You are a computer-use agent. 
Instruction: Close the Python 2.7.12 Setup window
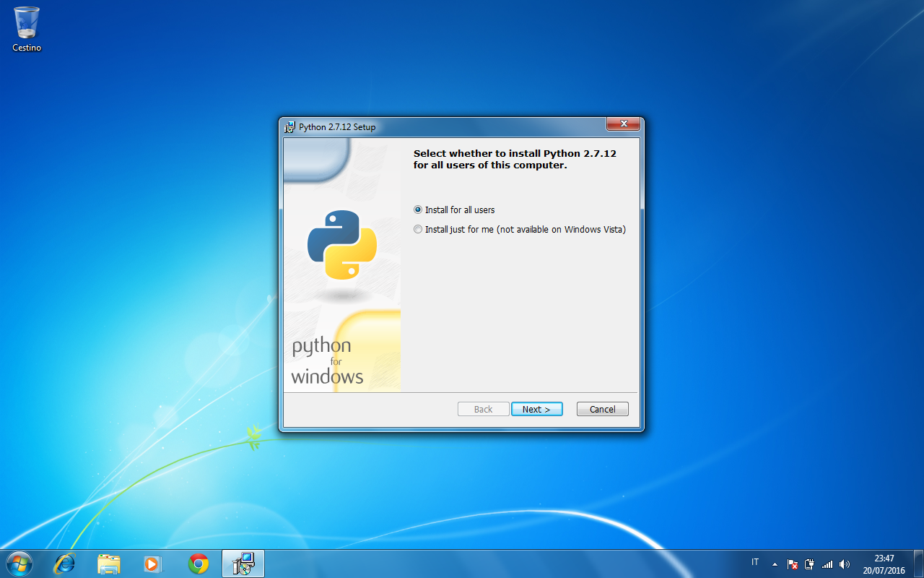click(623, 124)
